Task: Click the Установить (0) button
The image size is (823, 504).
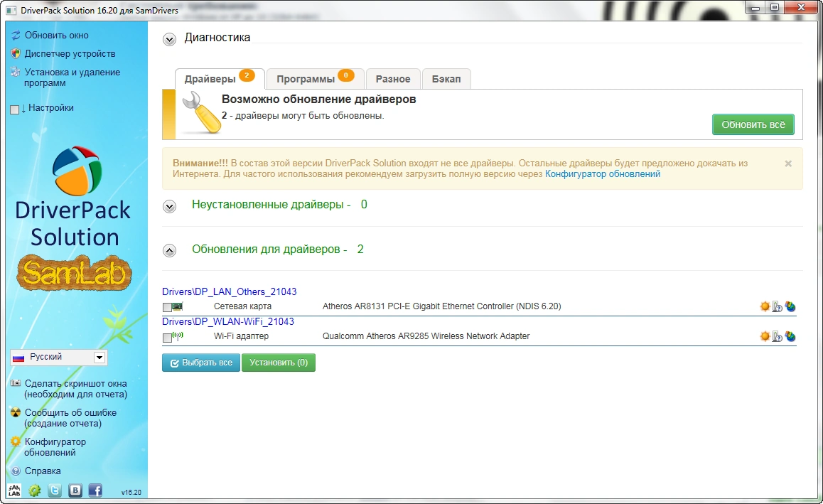Action: (x=278, y=363)
